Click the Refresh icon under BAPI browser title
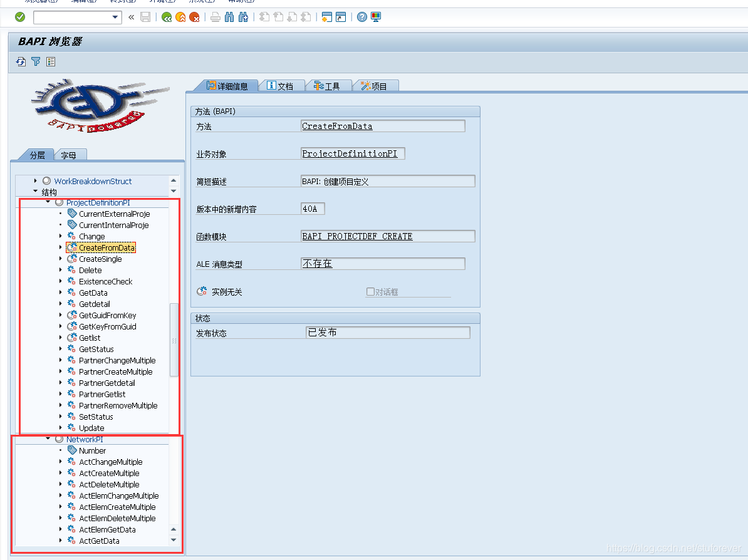The image size is (748, 560). pyautogui.click(x=21, y=61)
